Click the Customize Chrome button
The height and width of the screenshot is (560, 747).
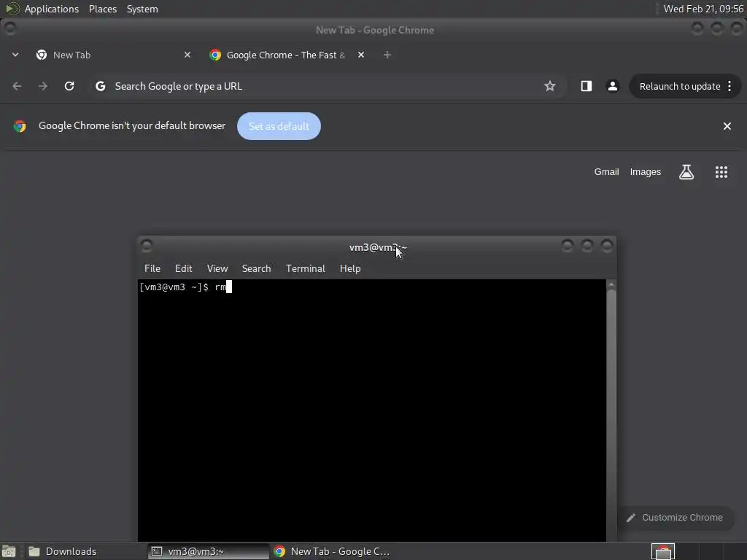676,518
